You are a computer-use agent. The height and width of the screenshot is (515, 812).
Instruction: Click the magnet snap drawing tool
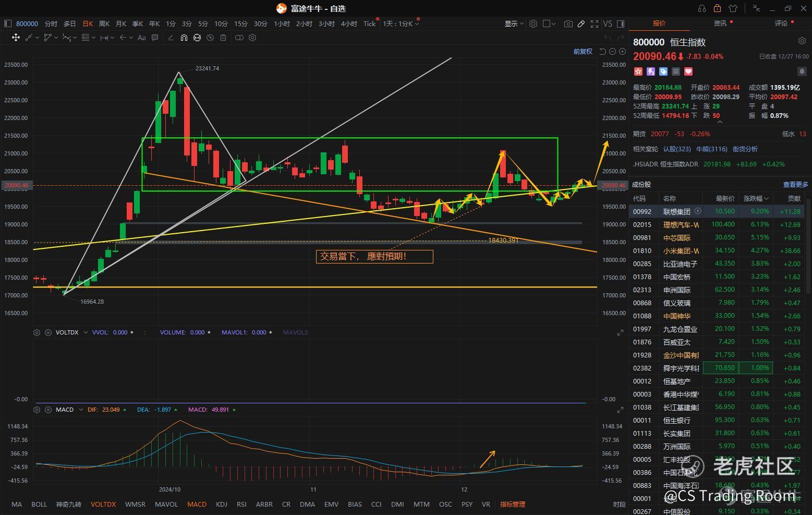[x=184, y=38]
